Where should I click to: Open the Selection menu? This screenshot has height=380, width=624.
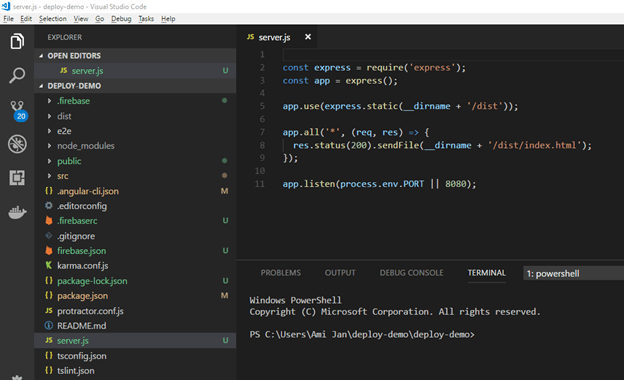[53, 19]
